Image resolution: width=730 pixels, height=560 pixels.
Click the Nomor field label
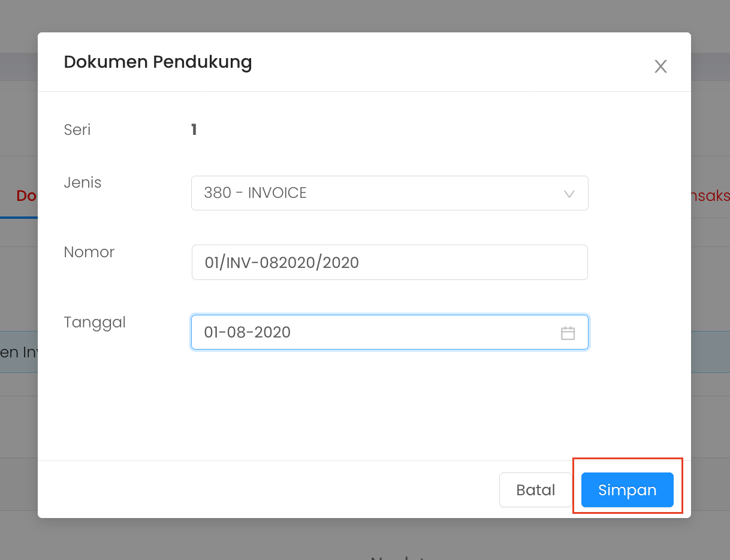tap(89, 252)
